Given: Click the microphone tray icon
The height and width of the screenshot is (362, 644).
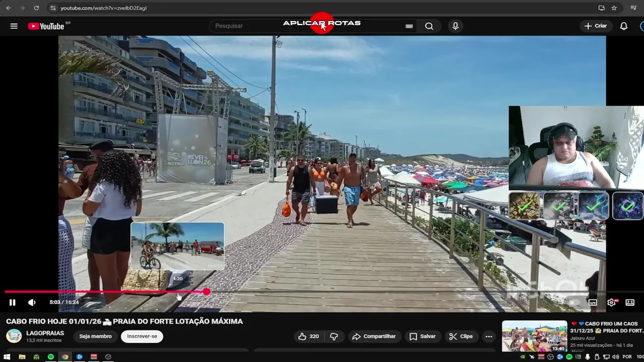Looking at the screenshot, I should pyautogui.click(x=587, y=357).
